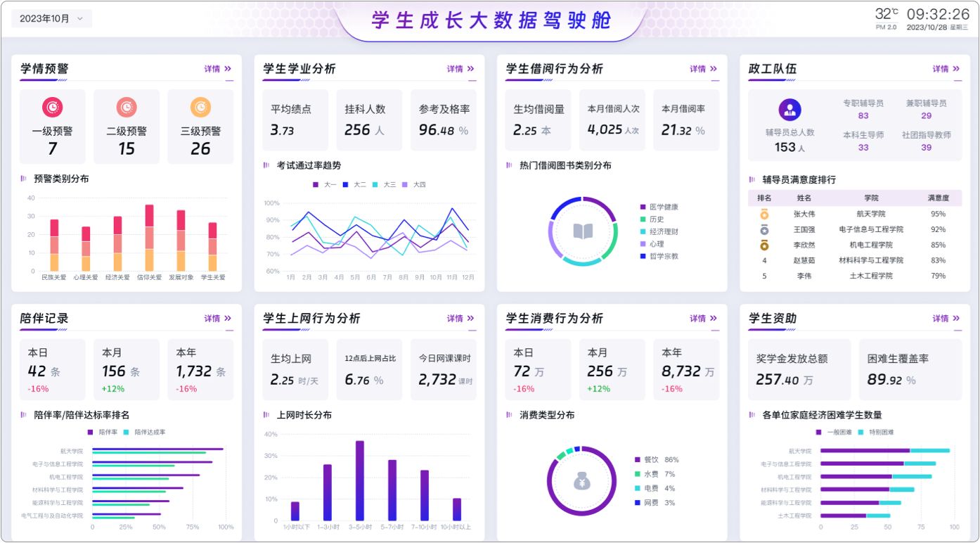Viewport: 980px width, 543px height.
Task: Select the 赵慧茹 row in satisfaction table
Action: (x=855, y=260)
